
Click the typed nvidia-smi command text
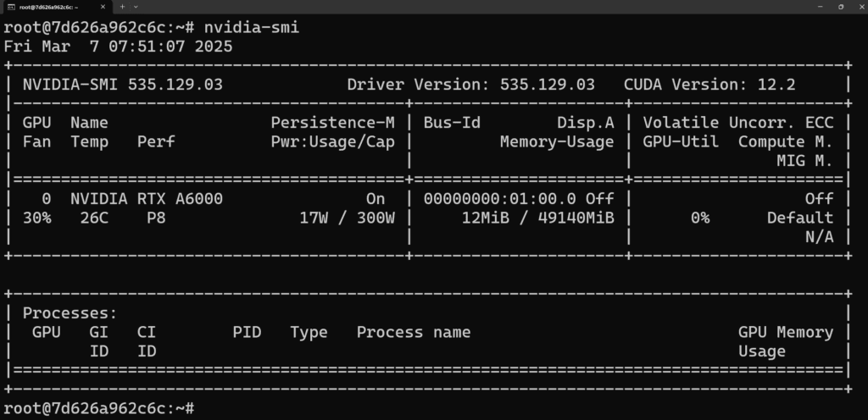252,27
